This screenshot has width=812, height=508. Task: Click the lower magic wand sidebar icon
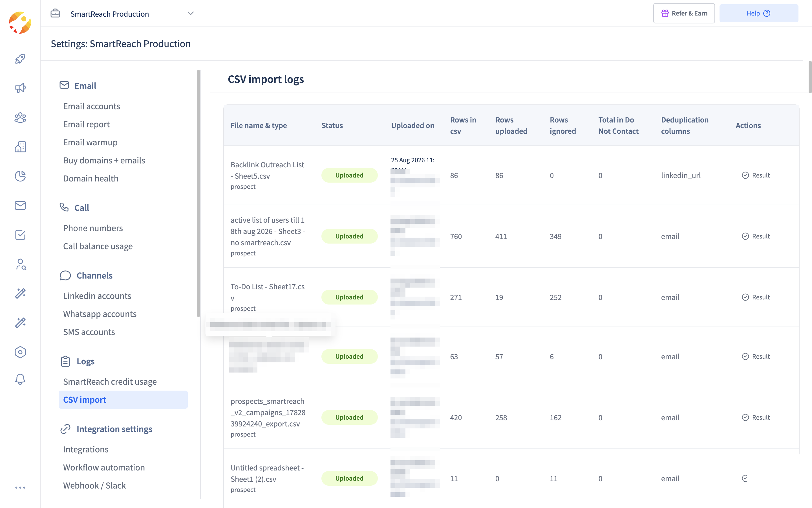coord(20,323)
